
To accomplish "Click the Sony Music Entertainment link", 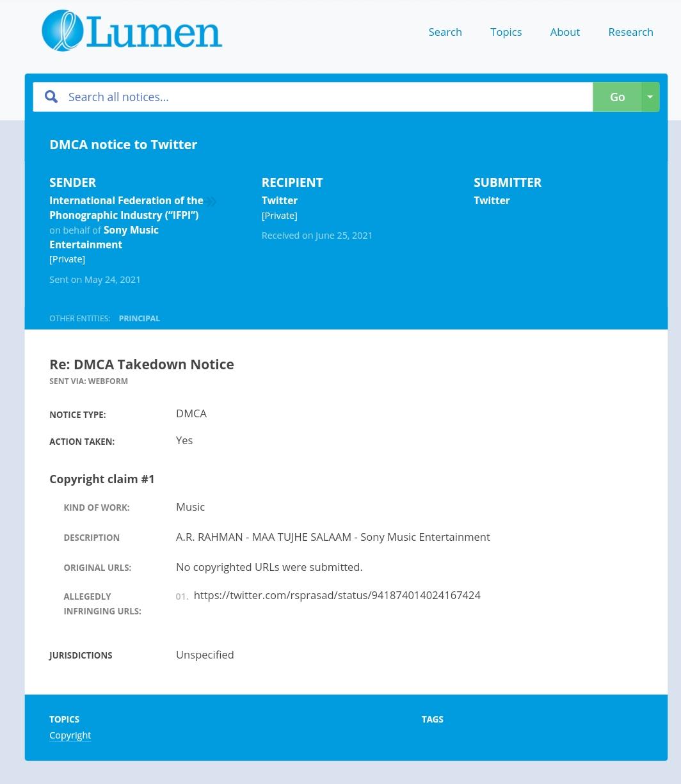I will click(104, 237).
